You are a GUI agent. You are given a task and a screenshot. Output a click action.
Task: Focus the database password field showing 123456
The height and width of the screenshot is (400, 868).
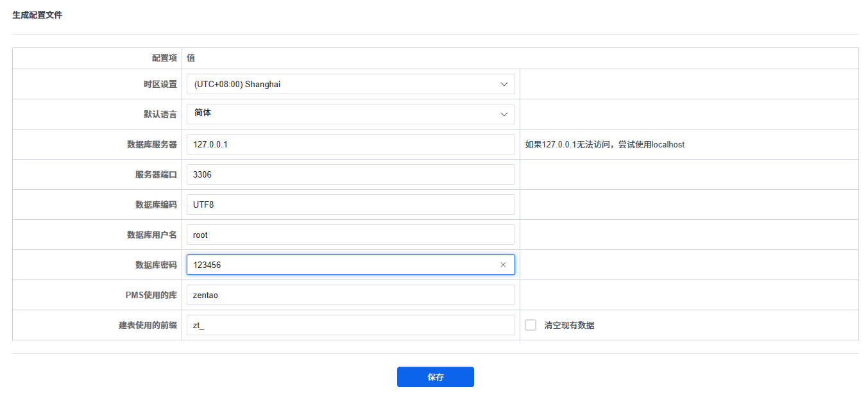(340, 265)
